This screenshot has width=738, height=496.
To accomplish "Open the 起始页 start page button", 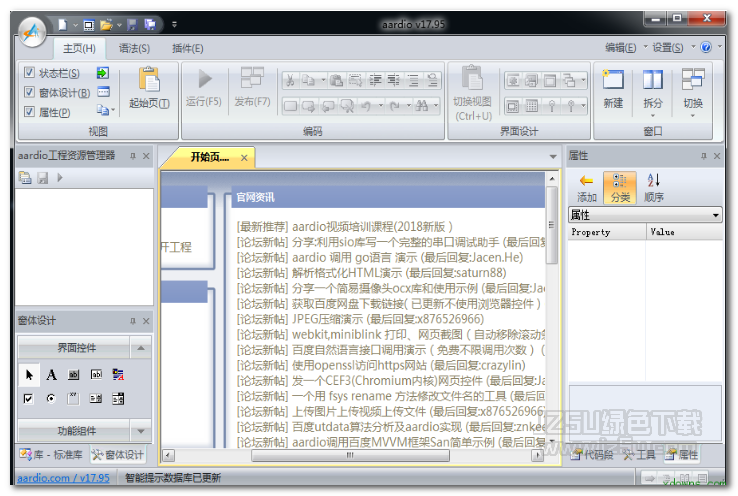I will pyautogui.click(x=149, y=88).
